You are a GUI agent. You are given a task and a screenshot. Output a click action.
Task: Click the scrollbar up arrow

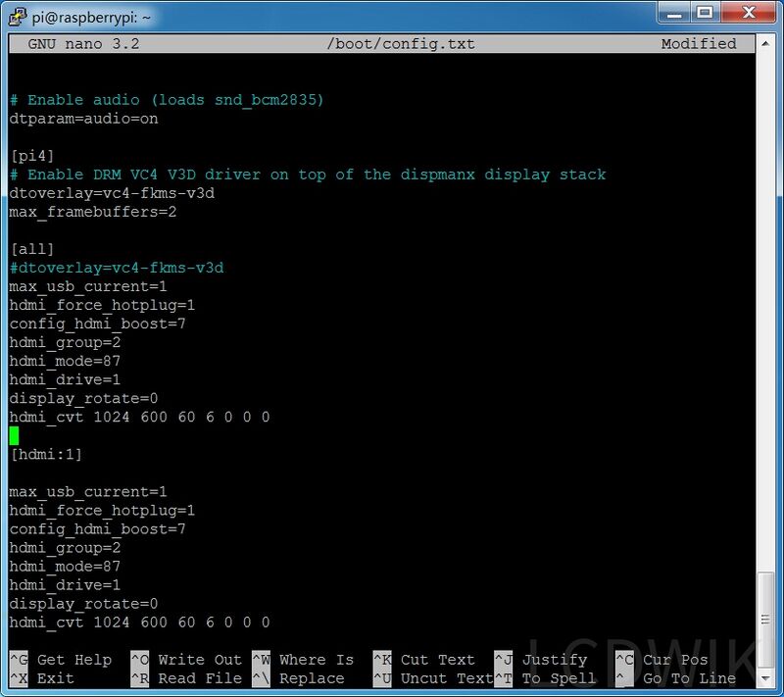[768, 43]
